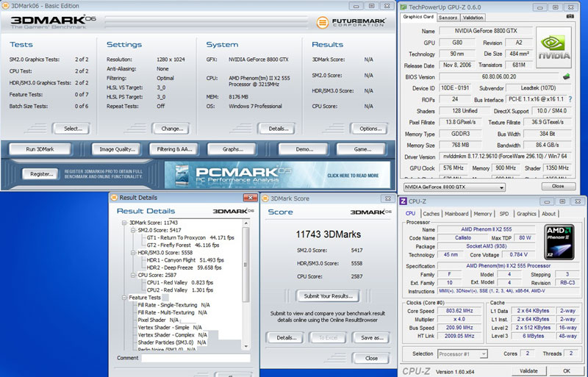
Task: Close the 3DMark Score dialog via Close button
Action: click(x=371, y=358)
